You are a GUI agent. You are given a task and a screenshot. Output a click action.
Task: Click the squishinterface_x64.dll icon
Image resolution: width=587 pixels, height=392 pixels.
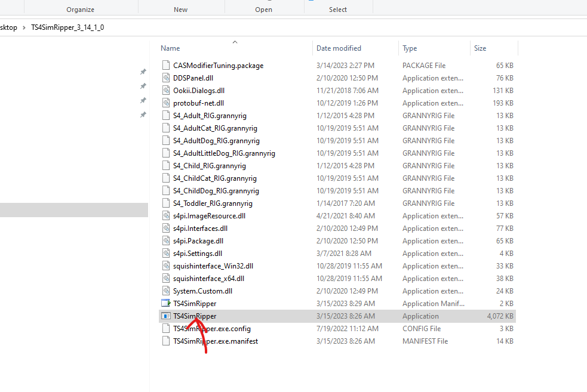point(165,278)
